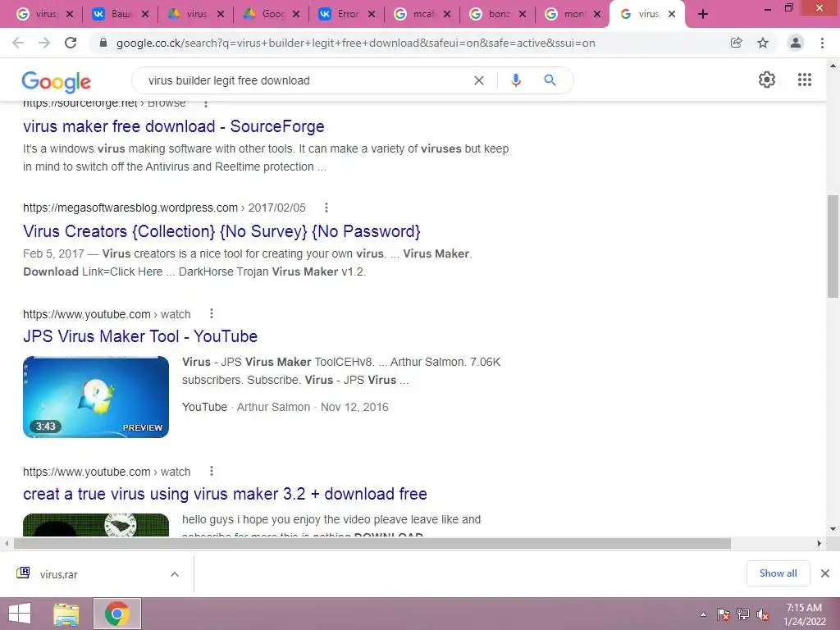Go back to the previous page
840x630 pixels.
point(18,43)
